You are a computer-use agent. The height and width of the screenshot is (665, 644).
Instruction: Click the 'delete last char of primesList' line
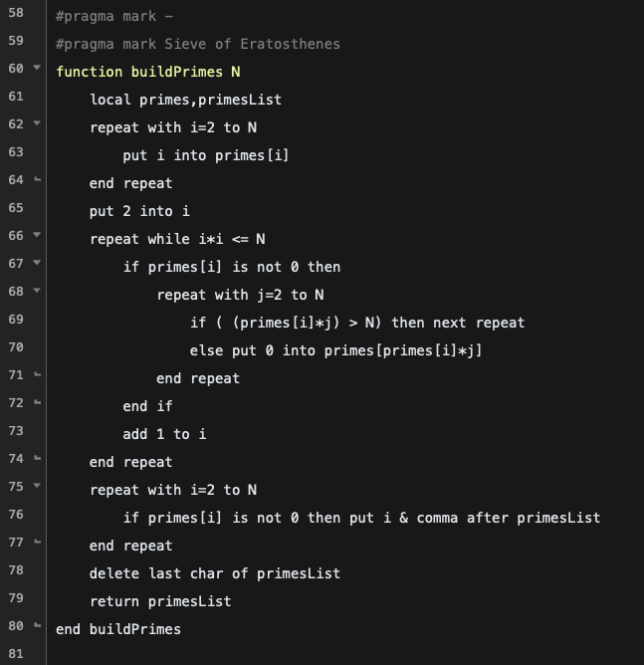[x=214, y=573]
